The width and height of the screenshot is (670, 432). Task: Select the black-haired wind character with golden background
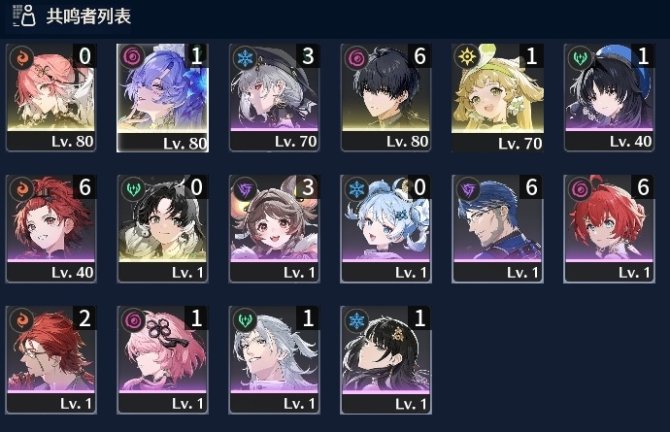tap(162, 229)
